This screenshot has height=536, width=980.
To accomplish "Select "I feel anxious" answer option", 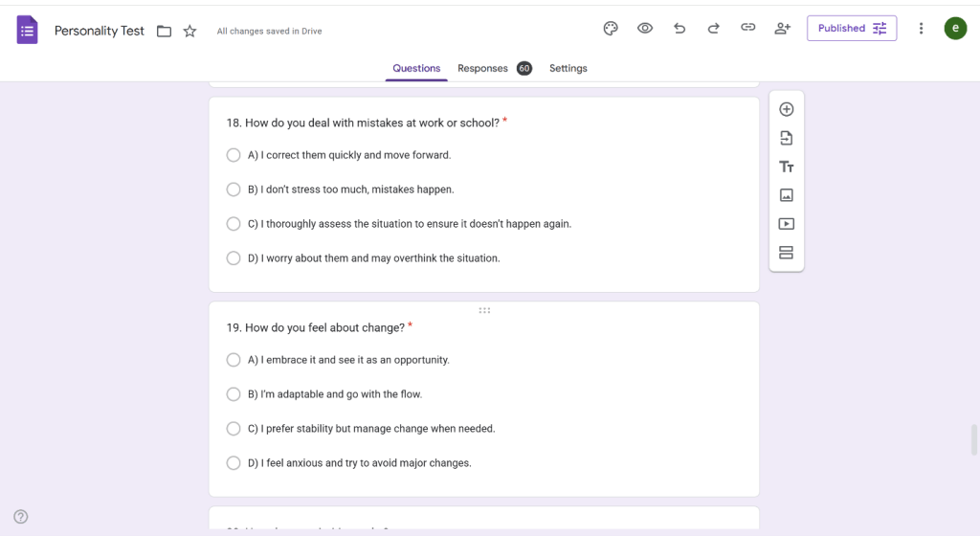I will tap(234, 463).
